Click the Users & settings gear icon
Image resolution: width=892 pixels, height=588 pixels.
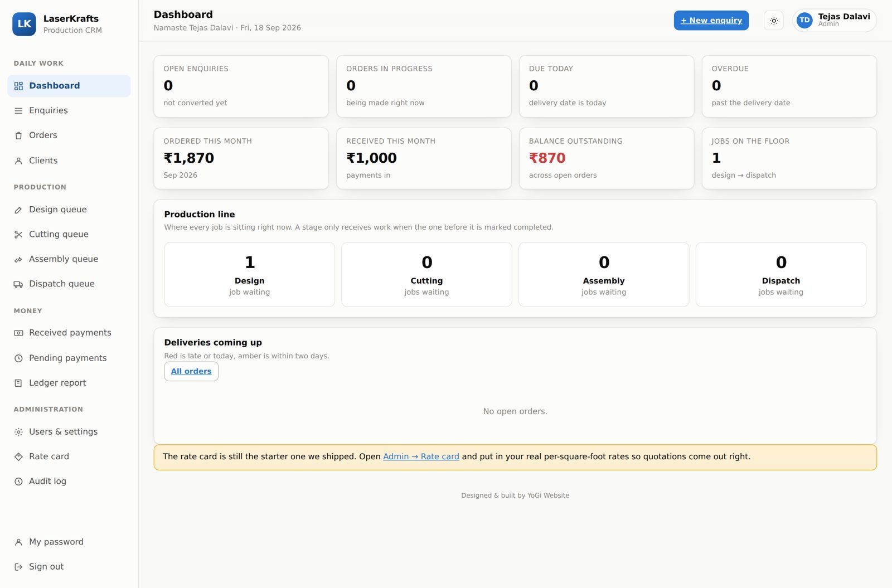coord(18,432)
